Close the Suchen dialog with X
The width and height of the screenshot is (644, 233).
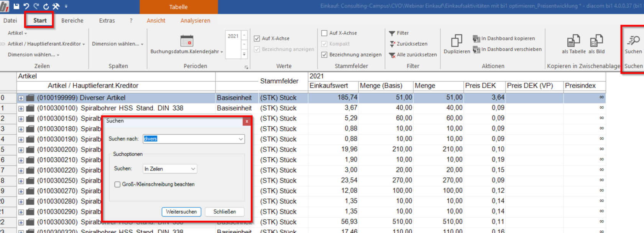247,121
